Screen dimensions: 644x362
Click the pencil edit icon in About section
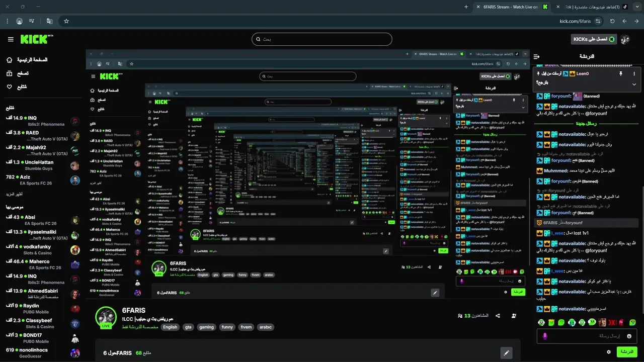[507, 353]
